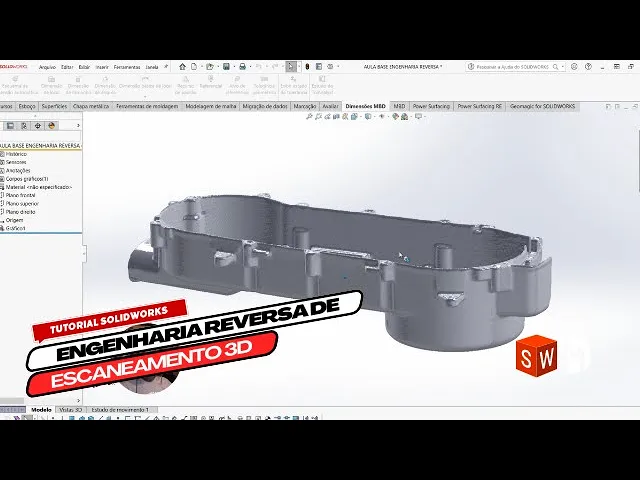Viewport: 640px width, 480px height.
Task: Open the DisplayManager colored sphere tab
Action: pos(51,126)
